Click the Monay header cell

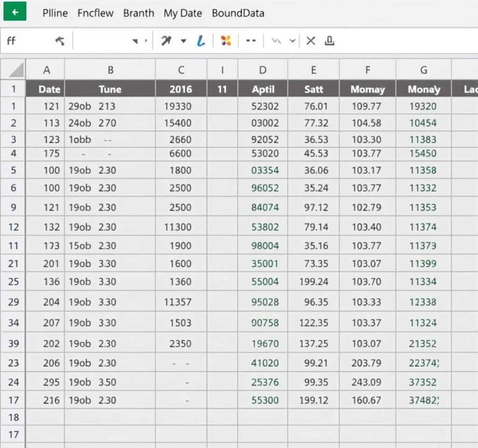[423, 89]
